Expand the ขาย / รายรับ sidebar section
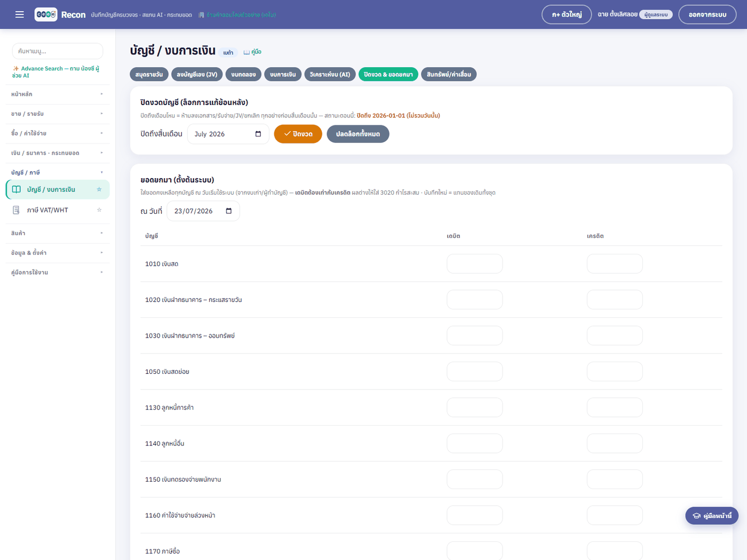Screen dimensions: 747x560 57,114
